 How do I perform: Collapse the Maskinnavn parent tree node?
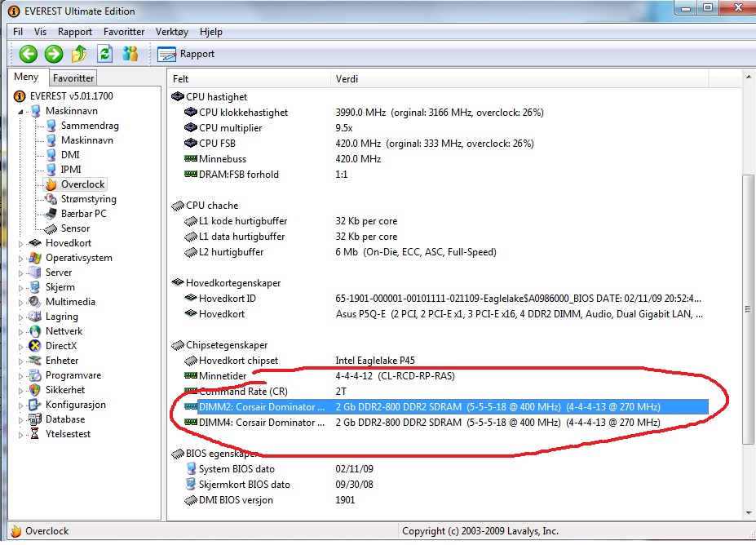coord(20,112)
